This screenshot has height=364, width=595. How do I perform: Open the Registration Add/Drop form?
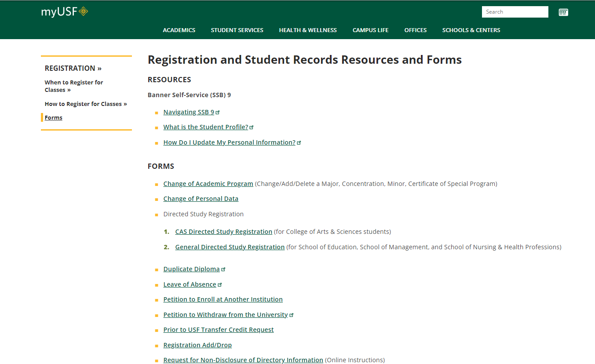(x=197, y=345)
